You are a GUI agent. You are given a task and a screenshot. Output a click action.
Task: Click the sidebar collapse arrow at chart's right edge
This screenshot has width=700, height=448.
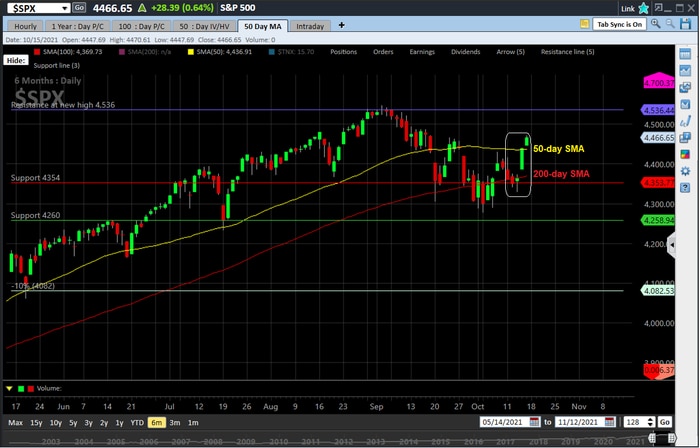672,245
